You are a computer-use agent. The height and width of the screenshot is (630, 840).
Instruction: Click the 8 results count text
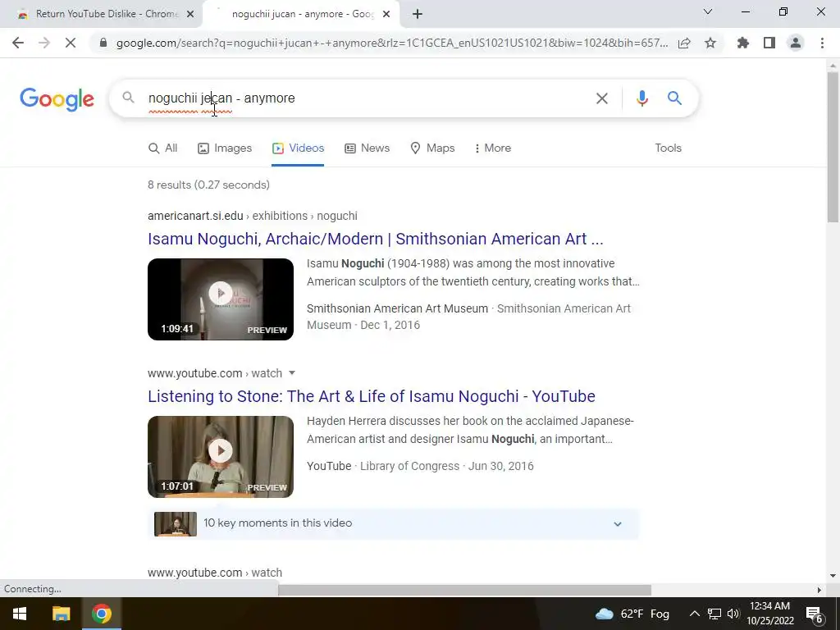[208, 185]
